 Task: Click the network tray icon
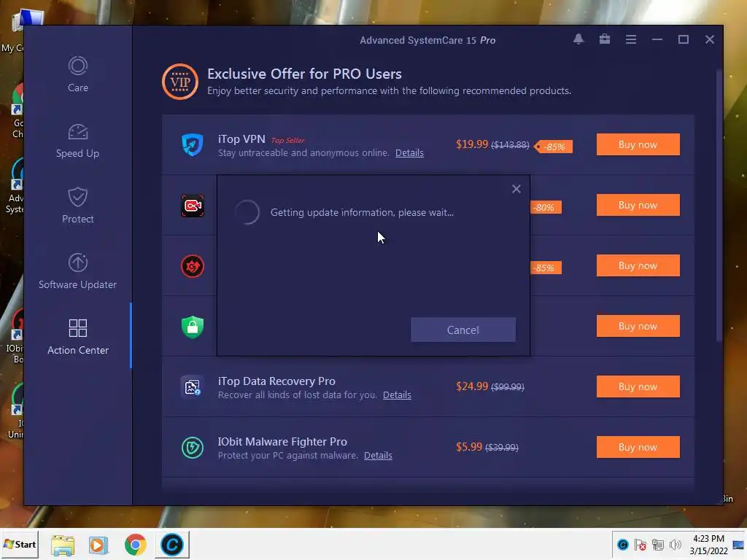pos(658,545)
